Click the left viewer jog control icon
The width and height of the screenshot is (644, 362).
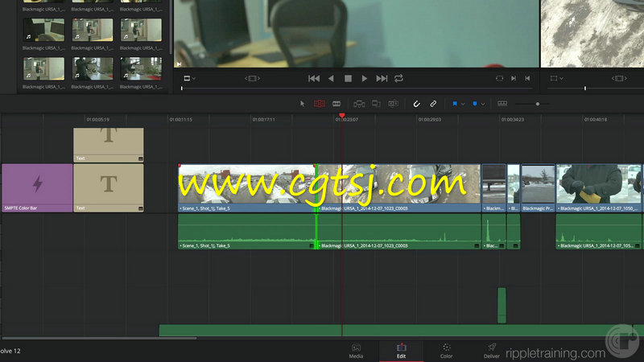(252, 78)
